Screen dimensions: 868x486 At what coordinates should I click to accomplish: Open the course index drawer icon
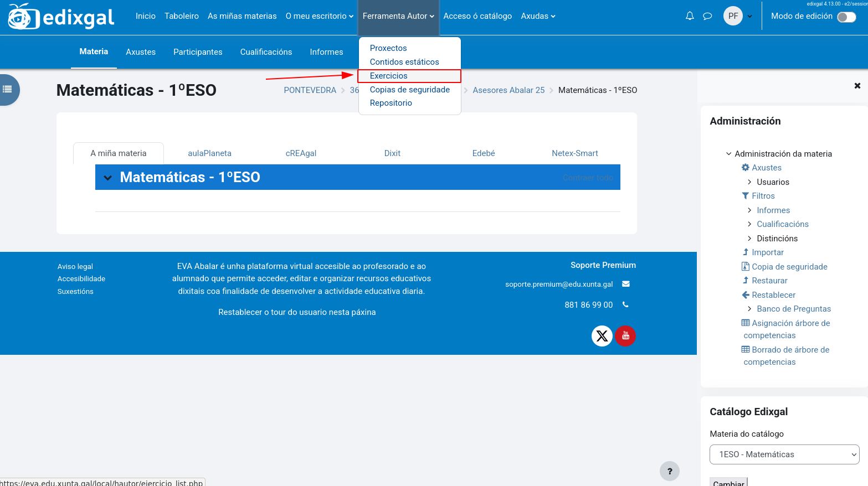click(x=8, y=89)
